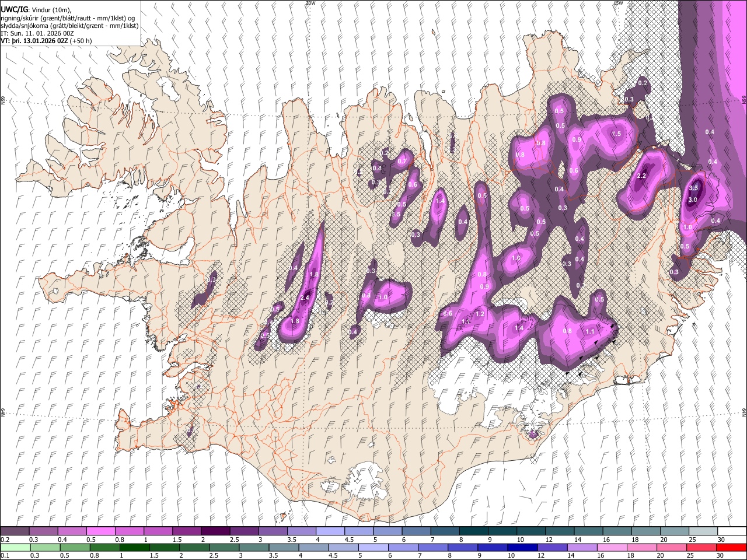Pick the bright red 30 swatch in lower legend
Screen dimensions: 747x560
click(x=731, y=547)
